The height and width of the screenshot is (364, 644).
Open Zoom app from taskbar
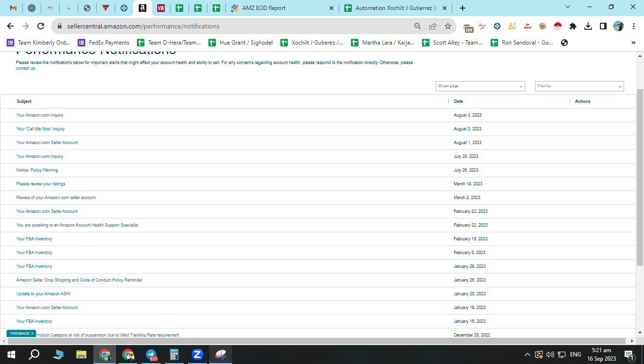click(x=197, y=355)
